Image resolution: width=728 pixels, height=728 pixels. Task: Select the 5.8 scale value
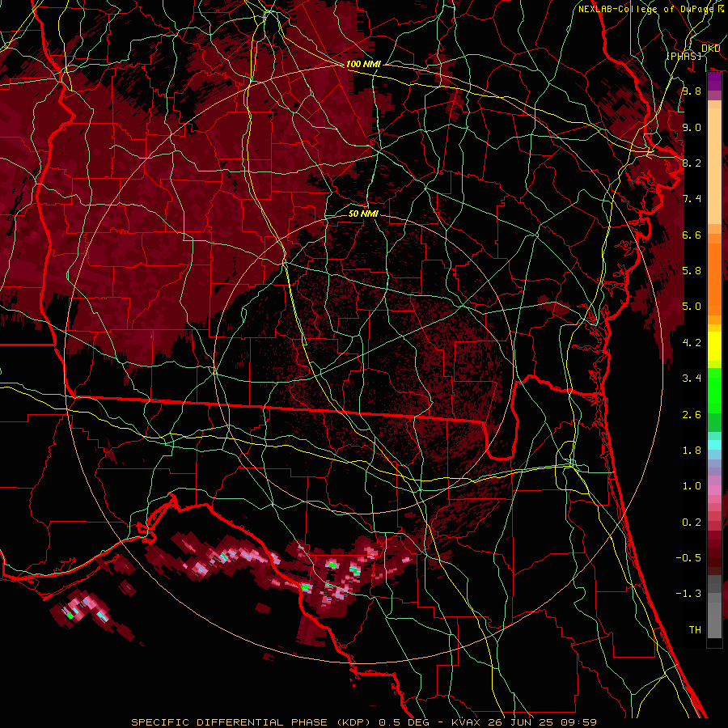tap(692, 271)
